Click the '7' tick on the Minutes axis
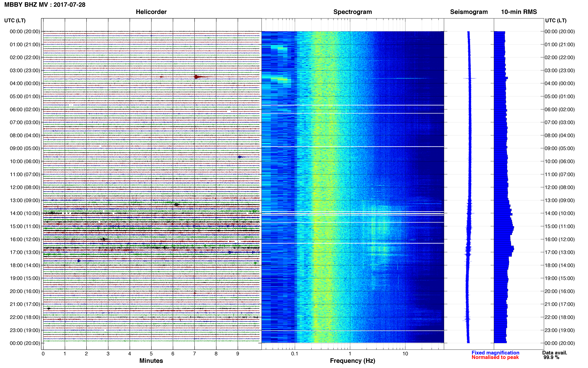This screenshot has height=368, width=588. [195, 354]
